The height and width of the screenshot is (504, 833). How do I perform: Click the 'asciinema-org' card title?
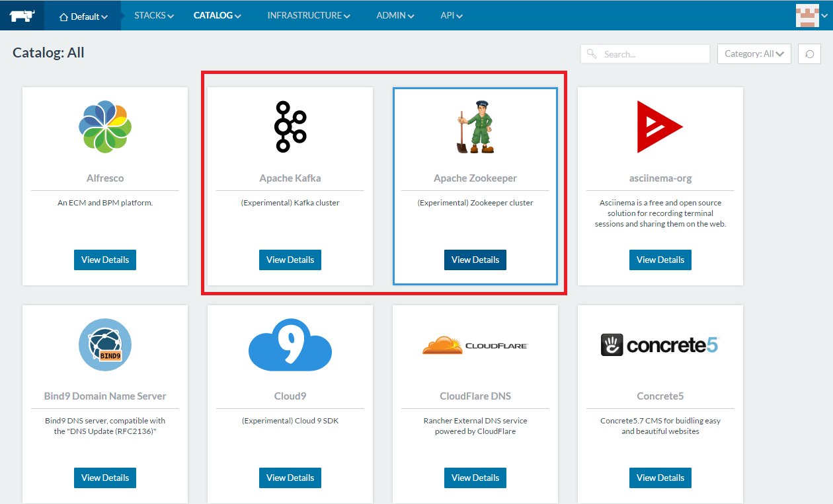tap(660, 178)
